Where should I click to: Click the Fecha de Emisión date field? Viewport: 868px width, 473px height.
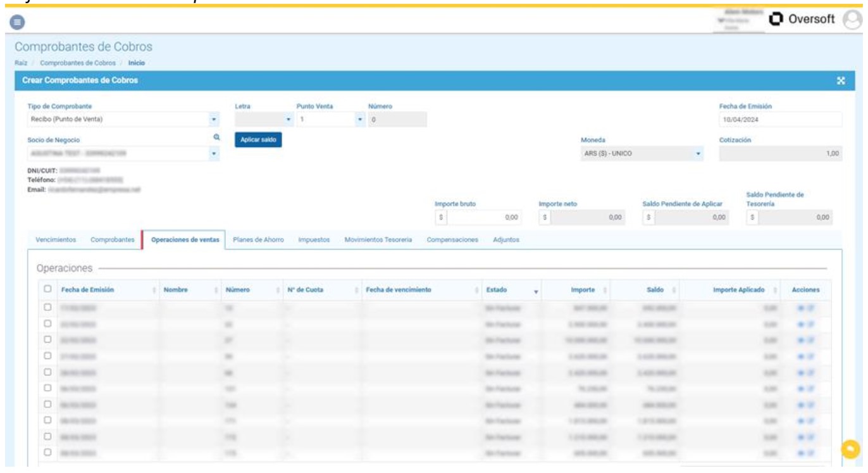(x=781, y=119)
